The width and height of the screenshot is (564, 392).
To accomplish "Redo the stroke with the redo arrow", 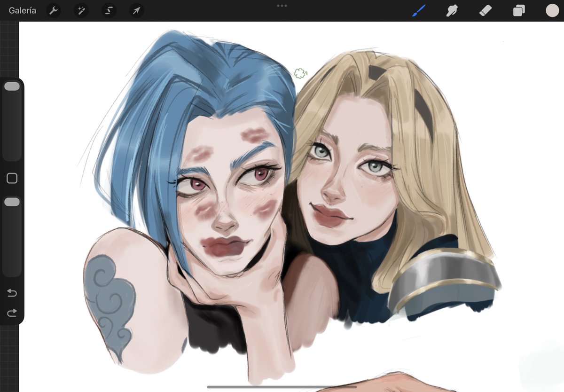I will tap(12, 313).
